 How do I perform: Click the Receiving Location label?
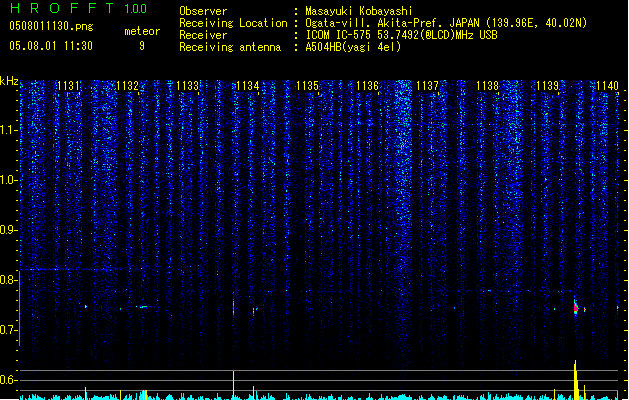(x=233, y=23)
